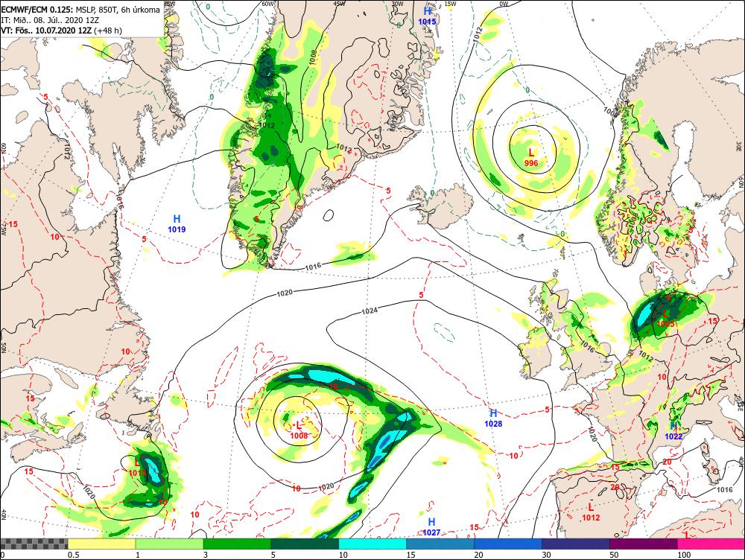
Task: Click the 50N latitude label
Action: [3, 348]
